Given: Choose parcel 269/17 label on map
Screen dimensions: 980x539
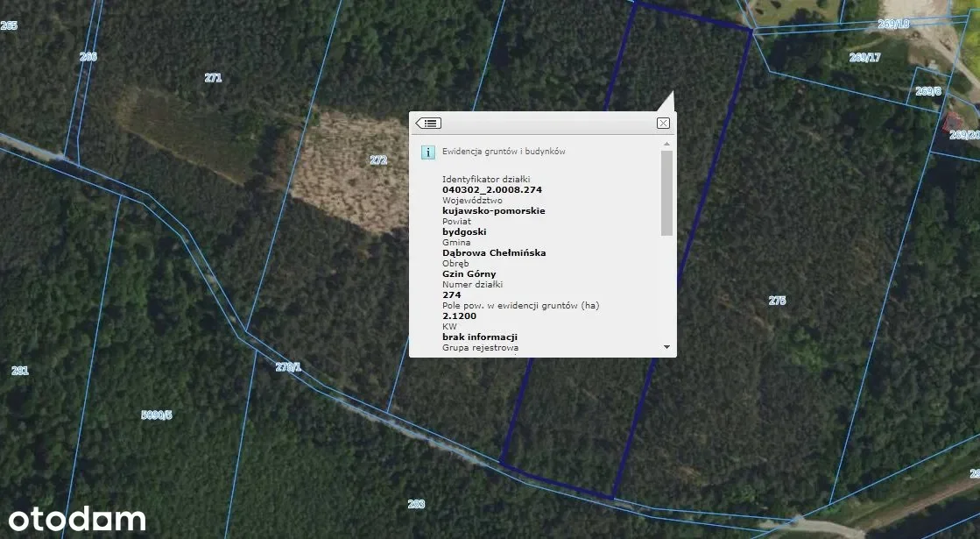Looking at the screenshot, I should 864,58.
